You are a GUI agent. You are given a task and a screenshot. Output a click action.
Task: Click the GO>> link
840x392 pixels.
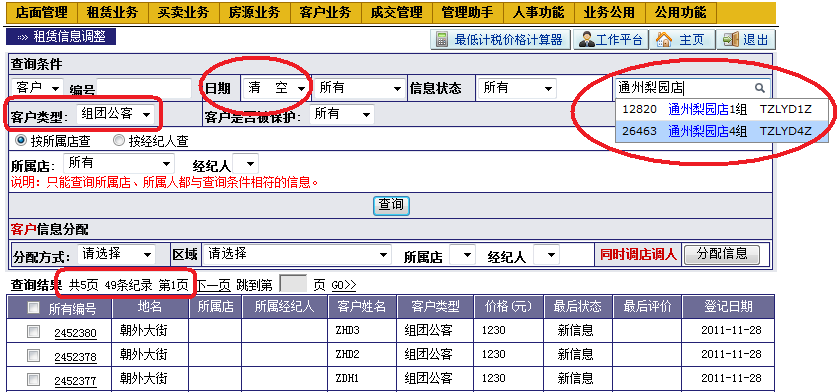(x=343, y=286)
